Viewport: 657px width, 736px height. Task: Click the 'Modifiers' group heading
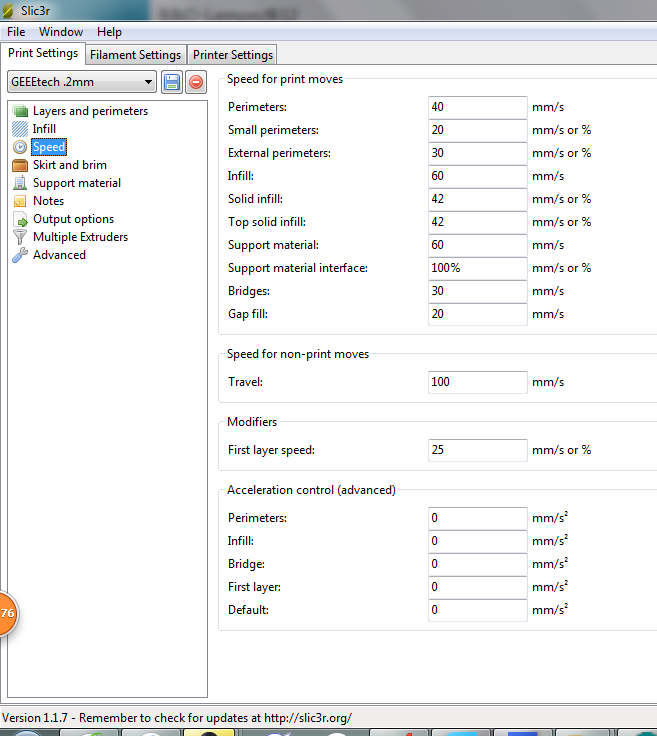[x=252, y=422]
